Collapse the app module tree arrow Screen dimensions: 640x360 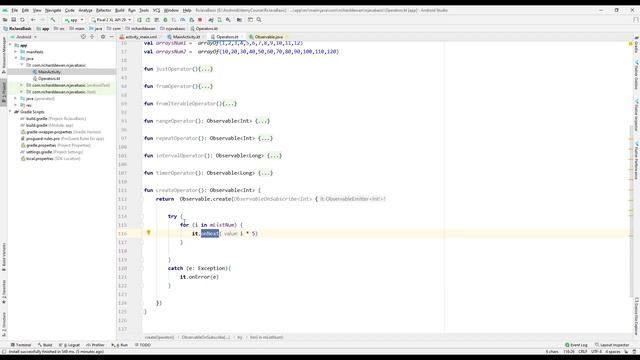coord(11,45)
